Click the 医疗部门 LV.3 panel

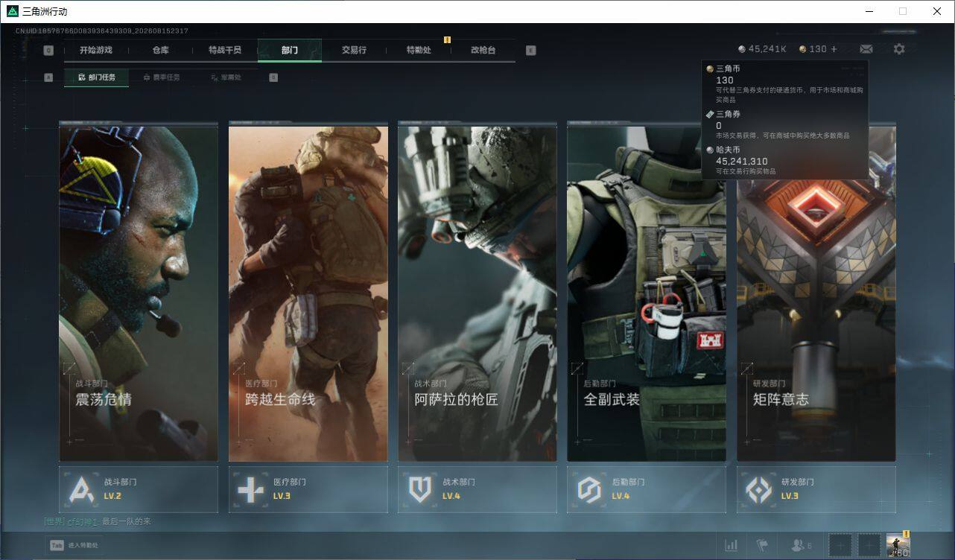coord(308,489)
